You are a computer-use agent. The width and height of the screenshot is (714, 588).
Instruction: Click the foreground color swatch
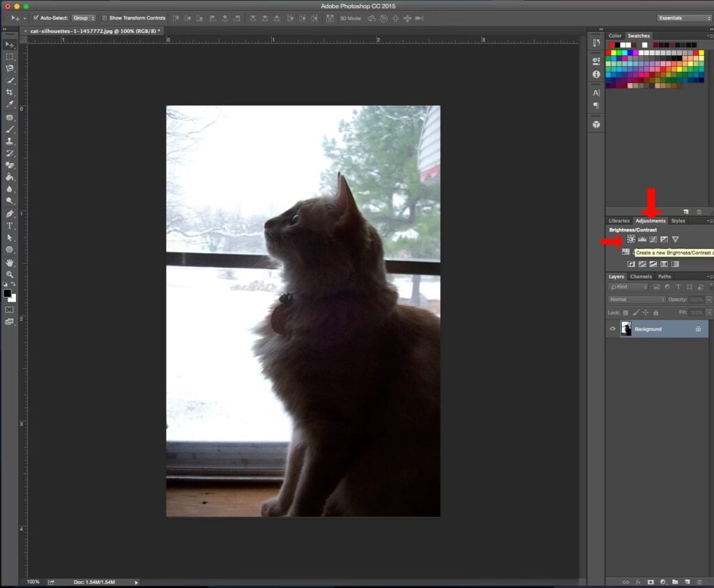tap(7, 293)
